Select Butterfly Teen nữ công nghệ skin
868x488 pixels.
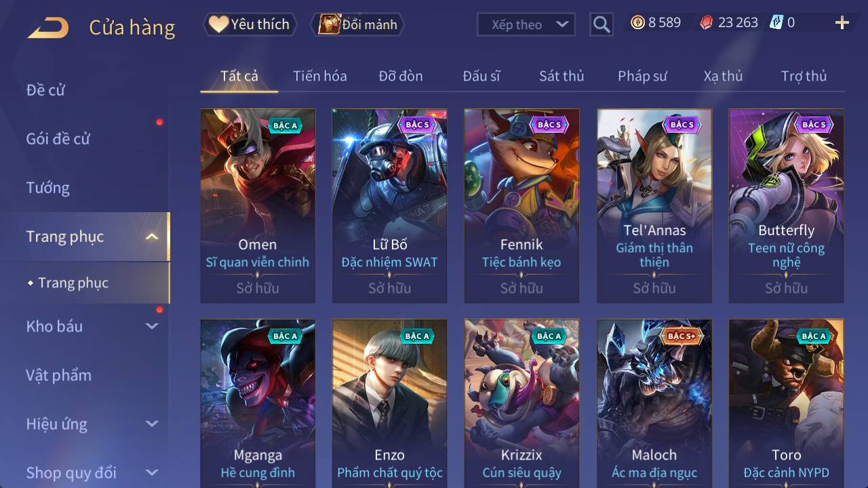click(787, 206)
